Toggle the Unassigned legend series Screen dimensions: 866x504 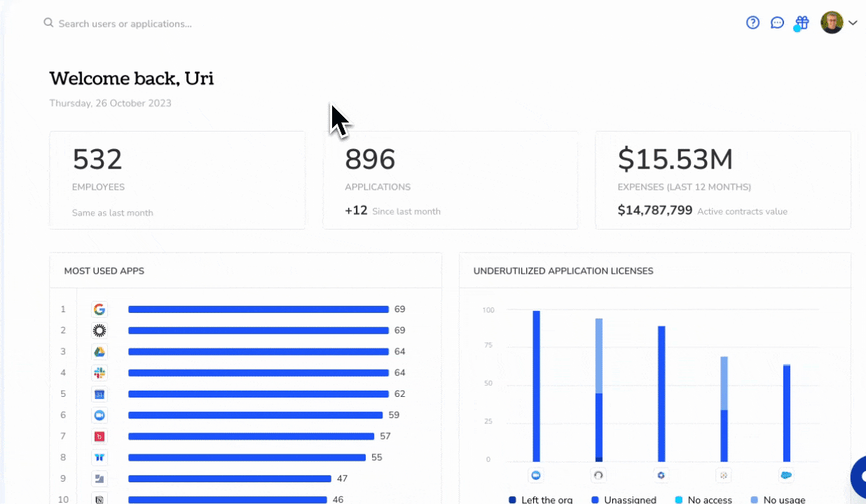[624, 500]
